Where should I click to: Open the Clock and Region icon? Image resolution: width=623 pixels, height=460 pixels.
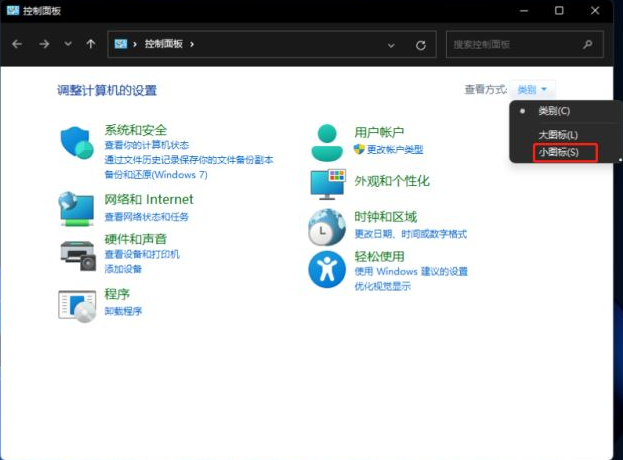click(x=327, y=227)
